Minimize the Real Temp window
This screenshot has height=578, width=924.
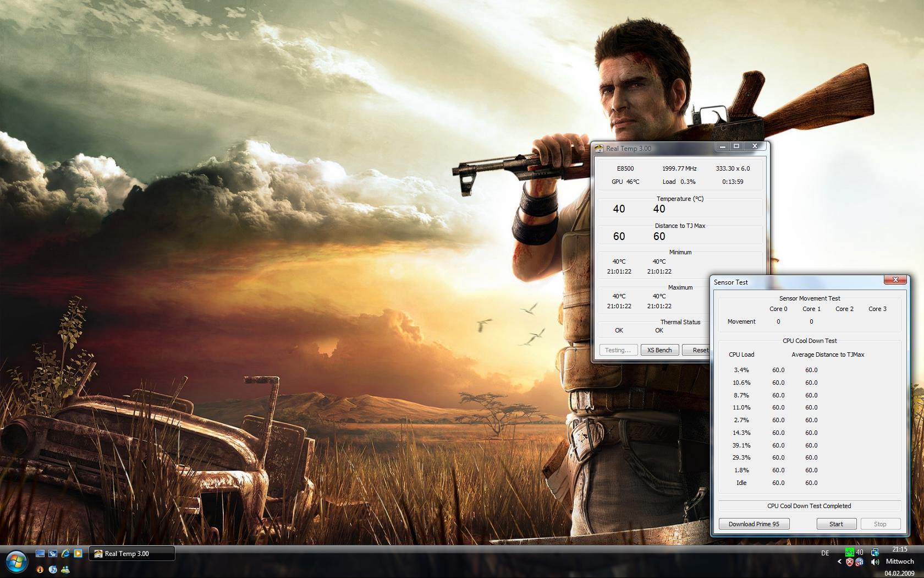point(723,146)
